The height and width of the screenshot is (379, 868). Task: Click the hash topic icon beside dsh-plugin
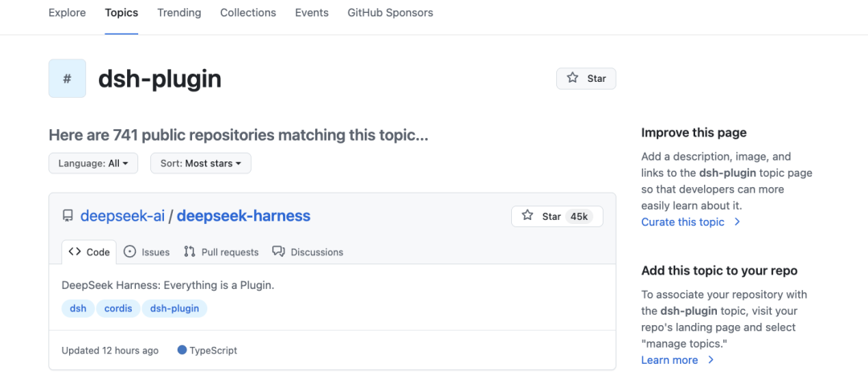[67, 79]
